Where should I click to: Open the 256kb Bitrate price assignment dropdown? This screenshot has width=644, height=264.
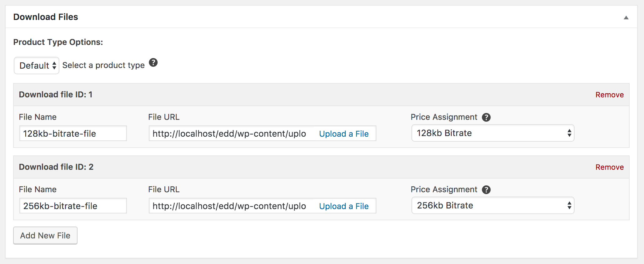click(x=493, y=206)
